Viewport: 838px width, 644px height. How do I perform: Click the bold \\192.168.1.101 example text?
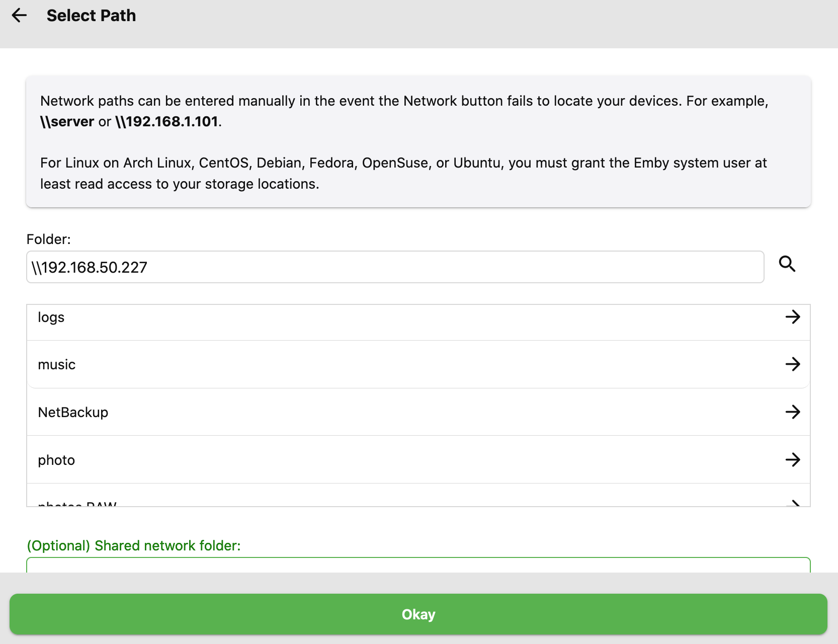coord(167,122)
